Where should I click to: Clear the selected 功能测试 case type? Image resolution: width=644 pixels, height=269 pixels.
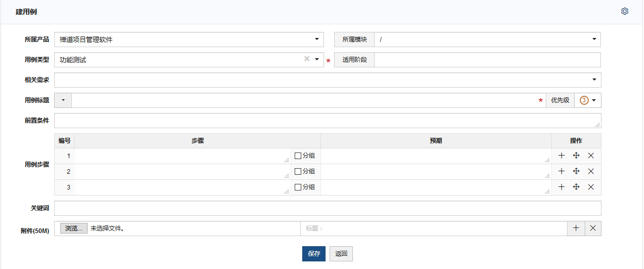[x=306, y=59]
